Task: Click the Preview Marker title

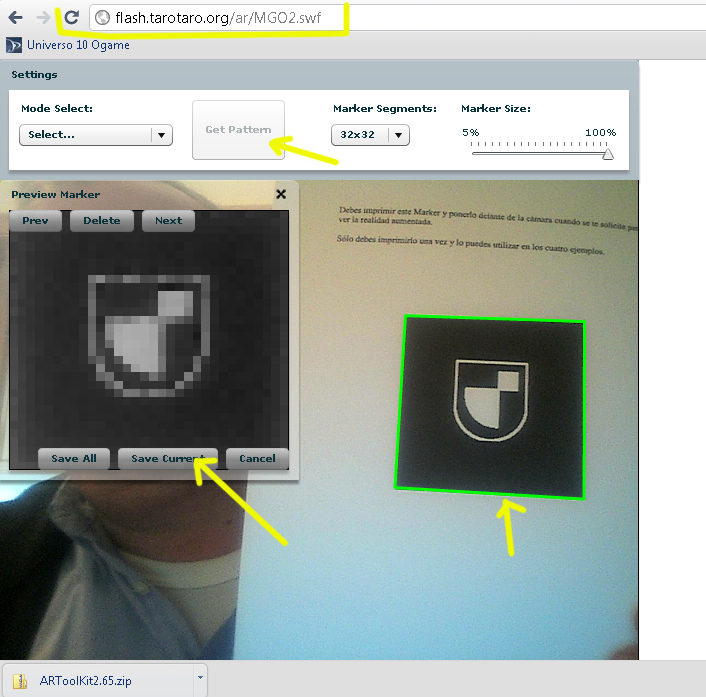Action: tap(56, 195)
